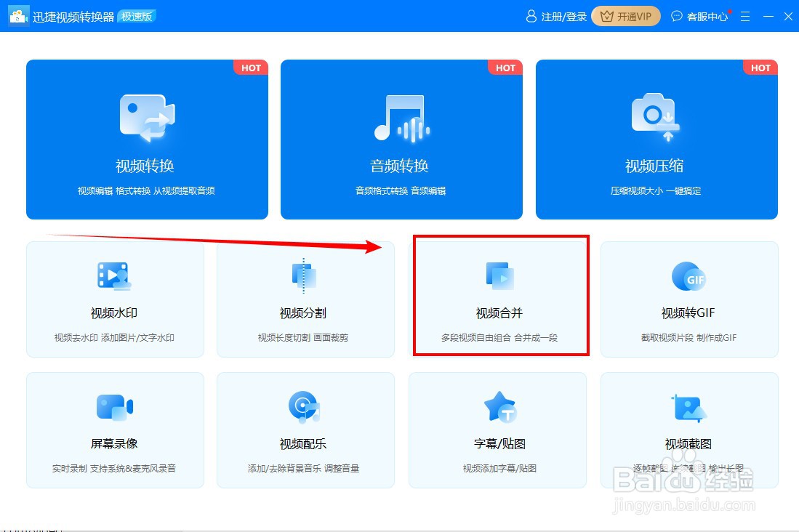Click the HOT badge on 视频转换
Screen dimensions: 799x532
(252, 68)
